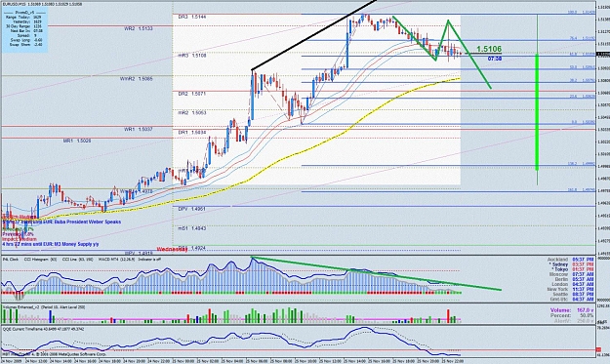This screenshot has height=364, width=610.
Task: Select the black trendline above the candles
Action: pyautogui.click(x=314, y=35)
